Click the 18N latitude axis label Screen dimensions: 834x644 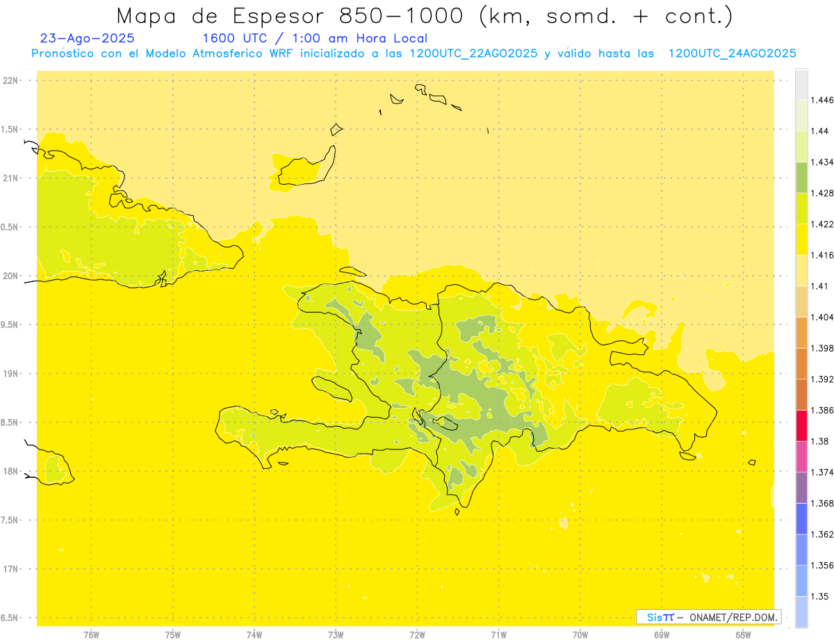click(x=11, y=471)
